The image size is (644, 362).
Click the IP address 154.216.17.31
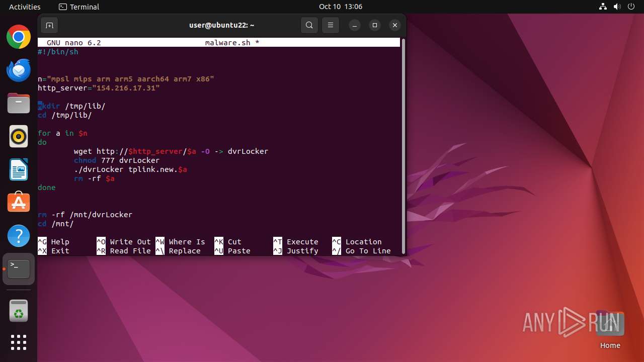126,88
